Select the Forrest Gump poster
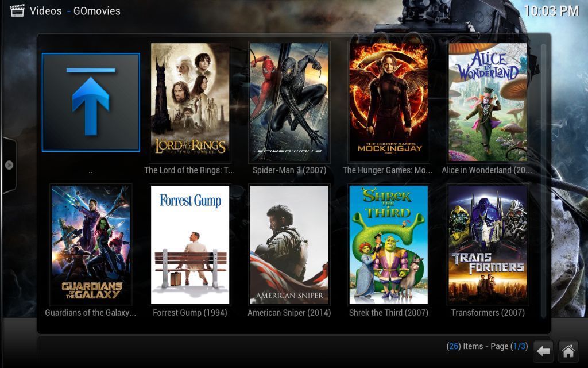The image size is (588, 368). (190, 244)
